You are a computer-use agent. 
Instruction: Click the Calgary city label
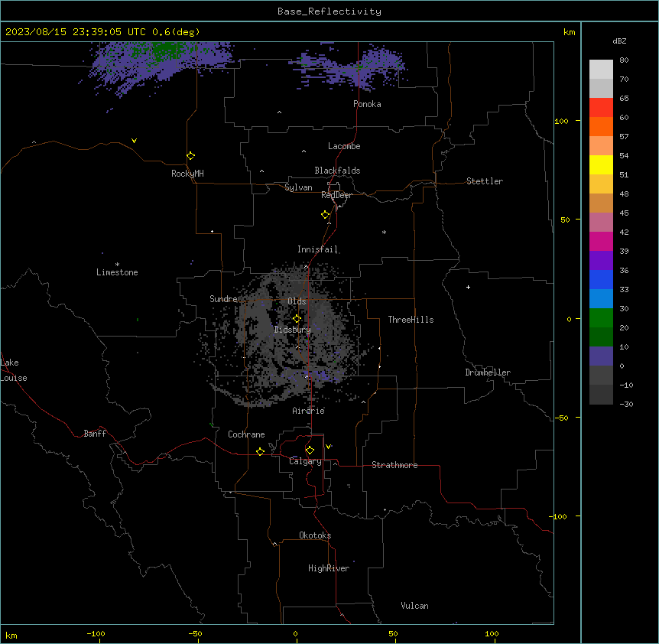click(305, 461)
